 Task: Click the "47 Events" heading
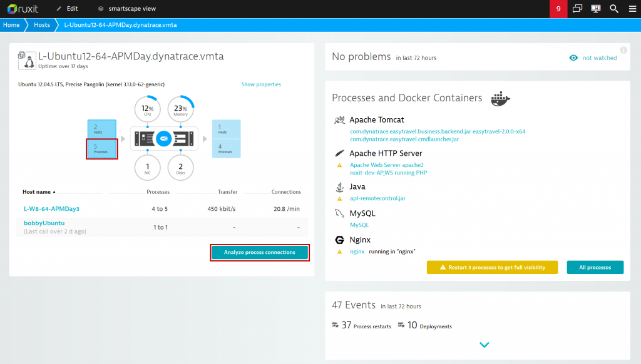point(354,305)
